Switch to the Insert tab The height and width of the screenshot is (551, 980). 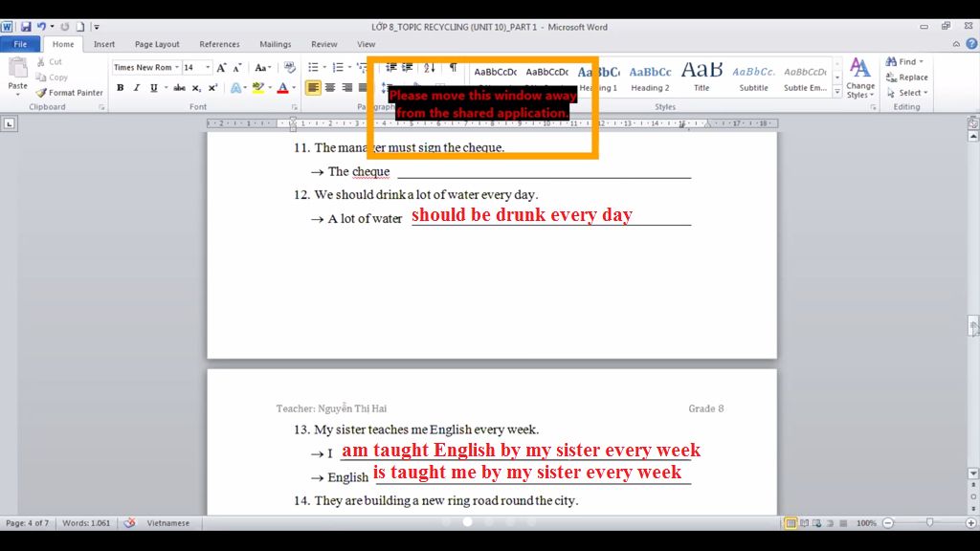(x=103, y=44)
